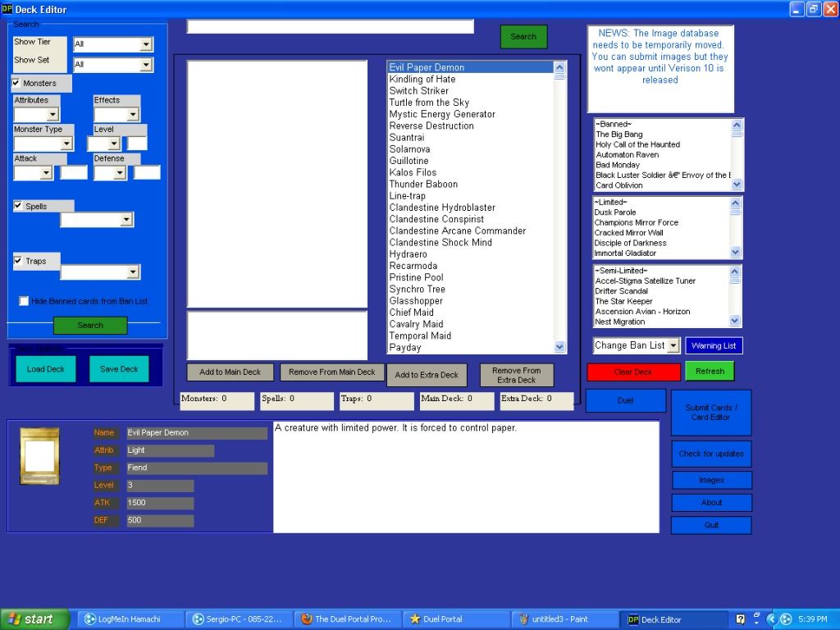Uncheck the Spells filter checkbox
Image resolution: width=840 pixels, height=630 pixels.
[x=18, y=206]
